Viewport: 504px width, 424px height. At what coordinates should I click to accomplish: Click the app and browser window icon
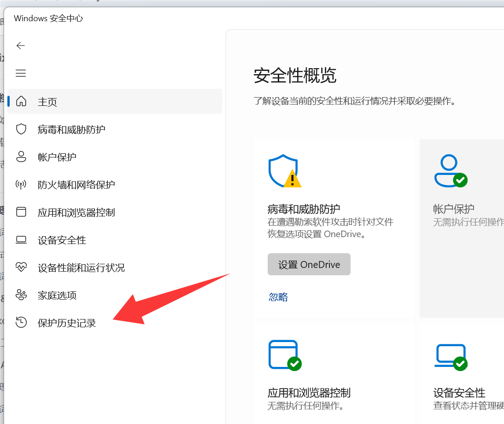[x=21, y=212]
